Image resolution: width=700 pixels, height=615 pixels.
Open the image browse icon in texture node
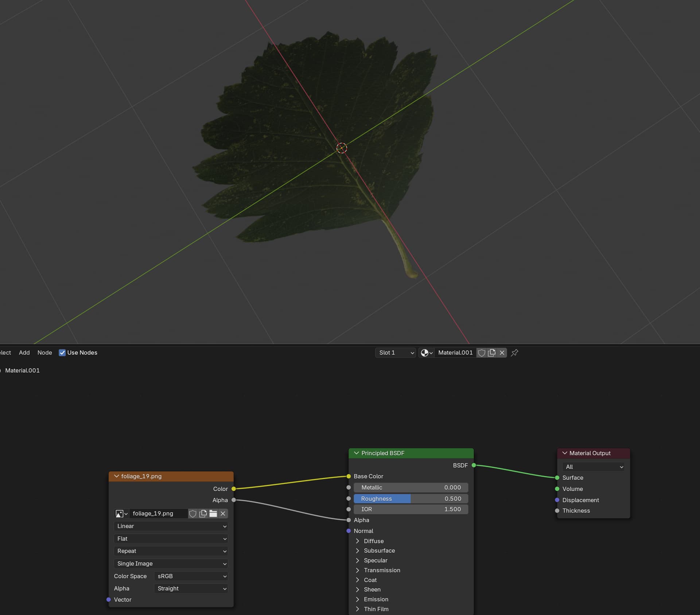click(x=121, y=513)
